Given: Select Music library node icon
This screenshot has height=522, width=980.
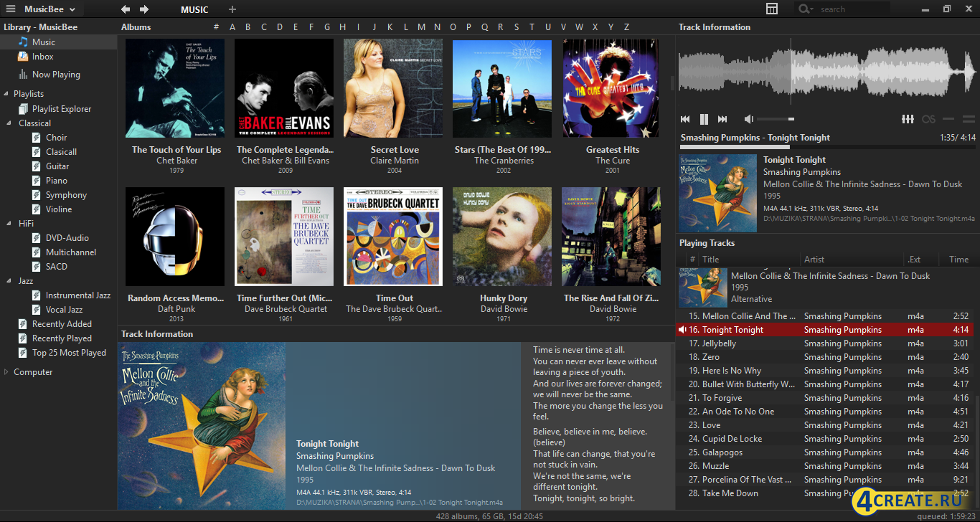Looking at the screenshot, I should [24, 42].
